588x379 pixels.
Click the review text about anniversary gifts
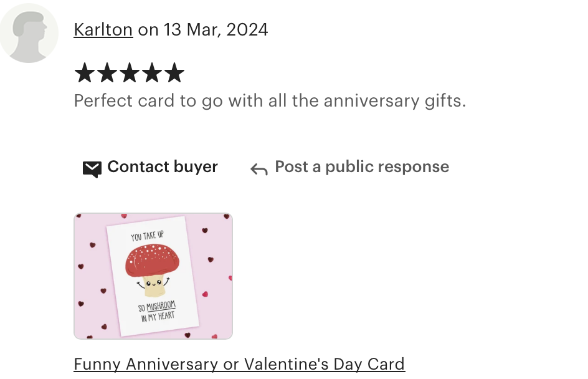tap(270, 101)
